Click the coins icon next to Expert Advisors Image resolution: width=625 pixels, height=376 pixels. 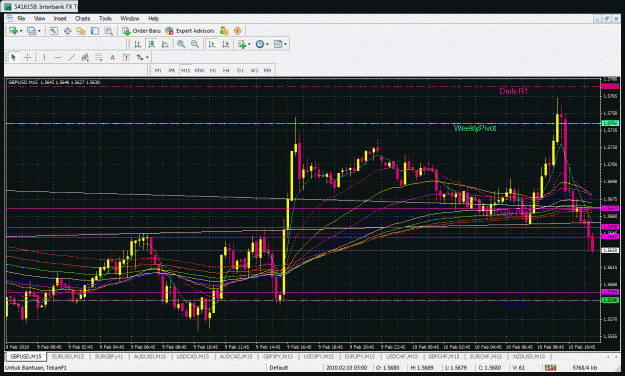224,31
